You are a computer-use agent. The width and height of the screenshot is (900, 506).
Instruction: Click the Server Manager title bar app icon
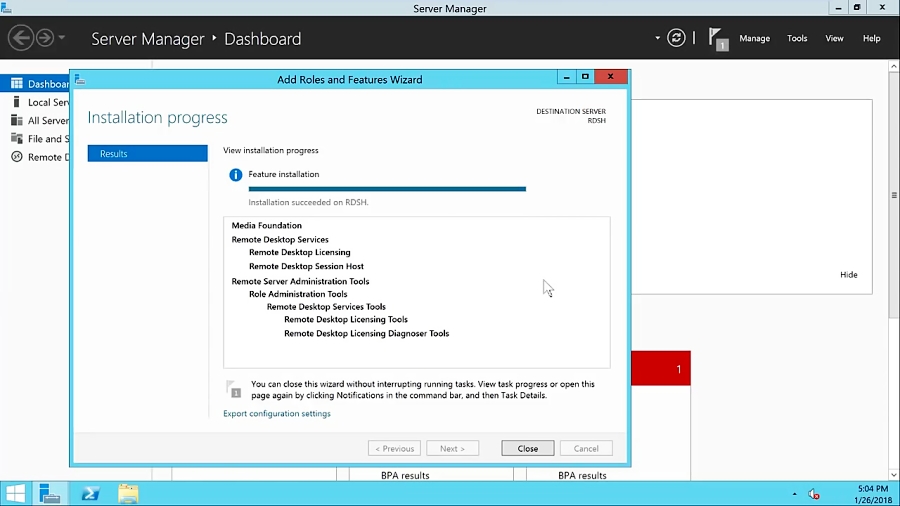(6, 7)
